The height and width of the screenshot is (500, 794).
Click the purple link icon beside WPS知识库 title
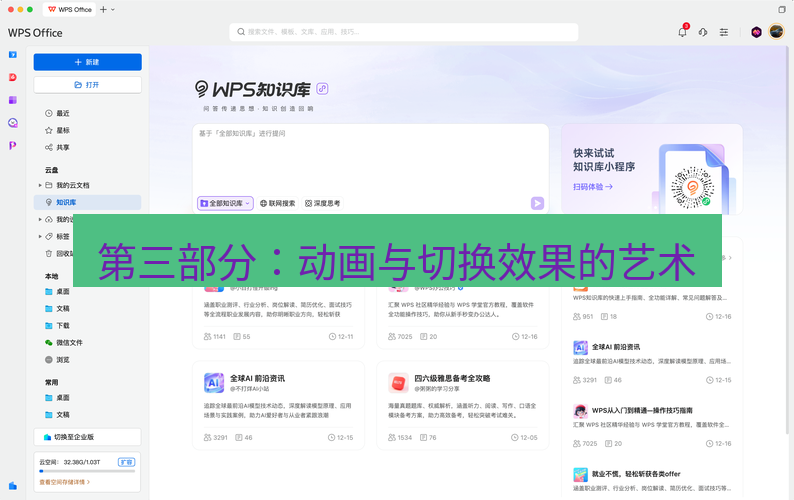322,89
